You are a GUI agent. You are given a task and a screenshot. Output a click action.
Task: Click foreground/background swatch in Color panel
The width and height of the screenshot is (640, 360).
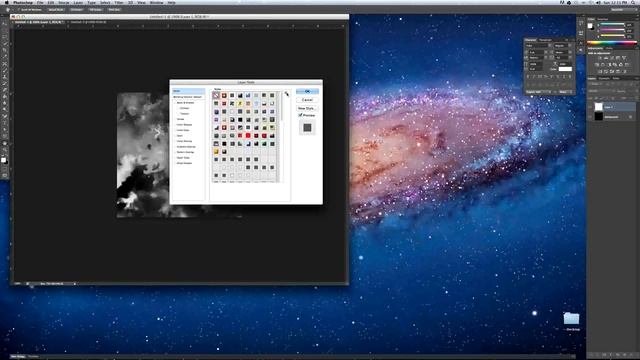(x=591, y=27)
